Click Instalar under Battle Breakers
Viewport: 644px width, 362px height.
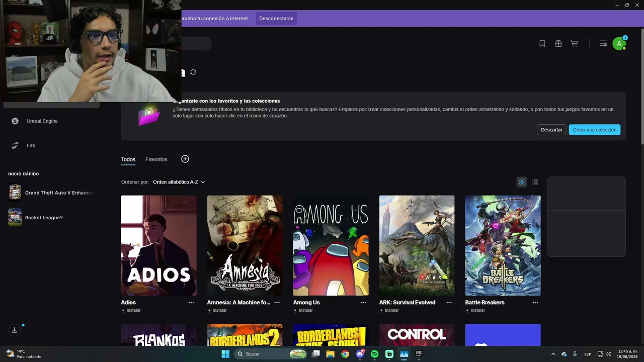tap(475, 311)
